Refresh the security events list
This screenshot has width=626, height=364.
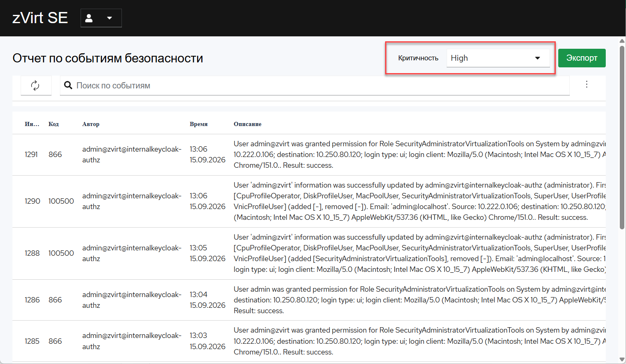(36, 86)
